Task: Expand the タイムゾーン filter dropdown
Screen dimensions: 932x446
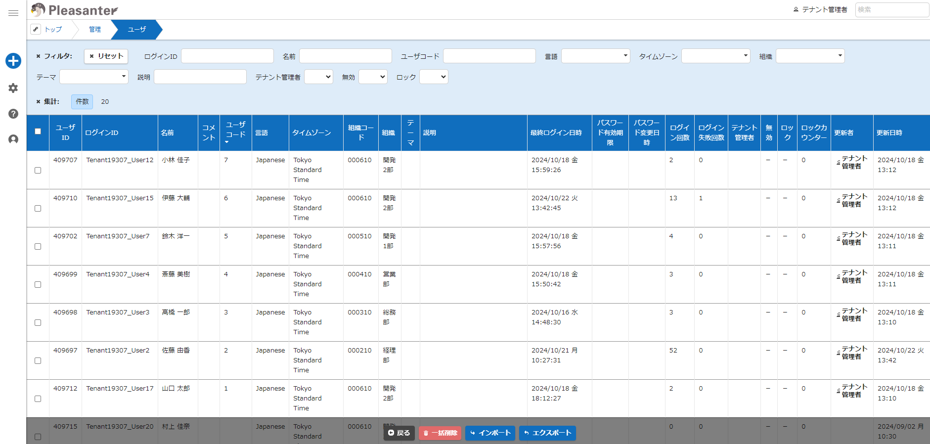Action: 715,57
